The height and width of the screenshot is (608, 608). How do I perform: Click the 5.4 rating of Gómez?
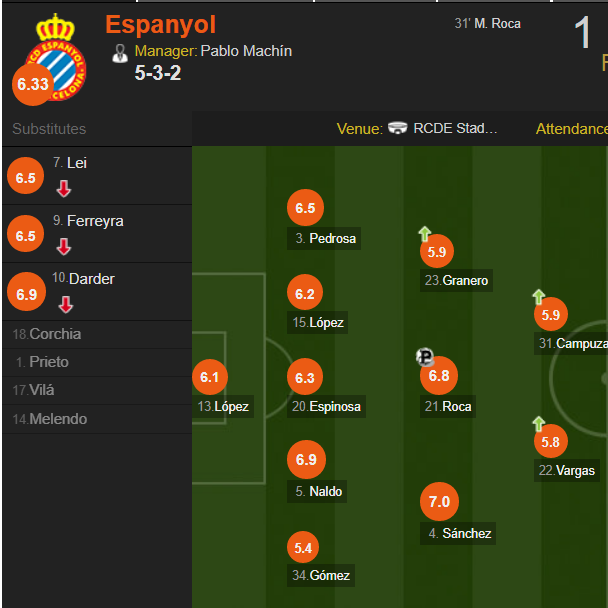(303, 548)
